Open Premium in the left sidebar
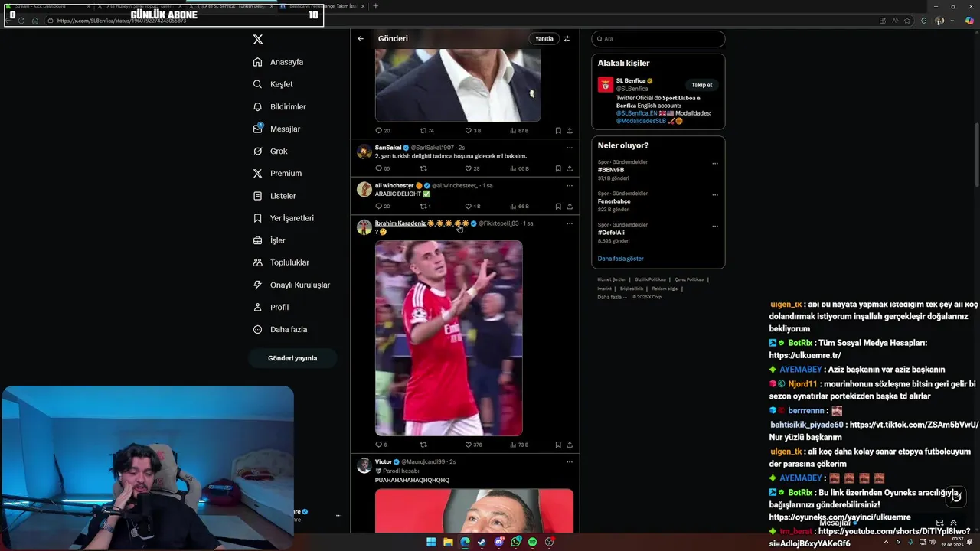 point(277,173)
